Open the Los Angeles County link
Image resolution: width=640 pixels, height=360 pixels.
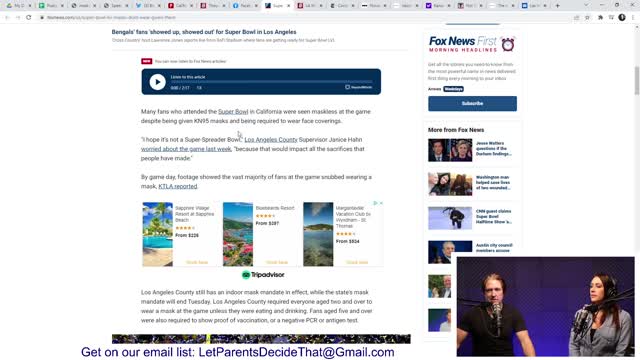(271, 140)
